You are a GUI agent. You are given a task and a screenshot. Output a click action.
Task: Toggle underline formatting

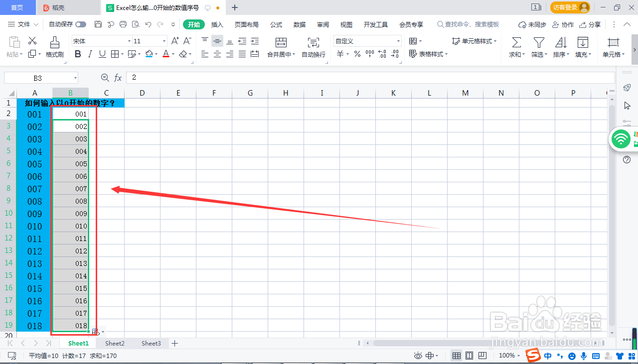click(102, 54)
